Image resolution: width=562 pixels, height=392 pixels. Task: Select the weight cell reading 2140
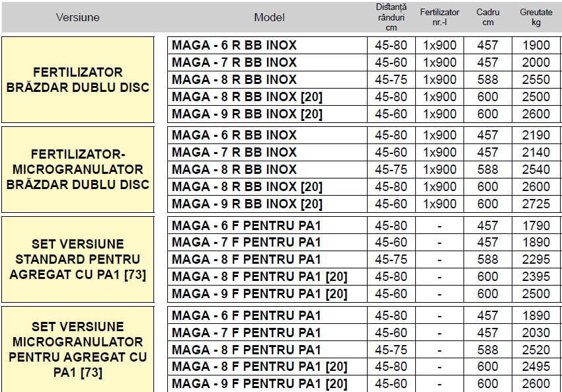536,153
